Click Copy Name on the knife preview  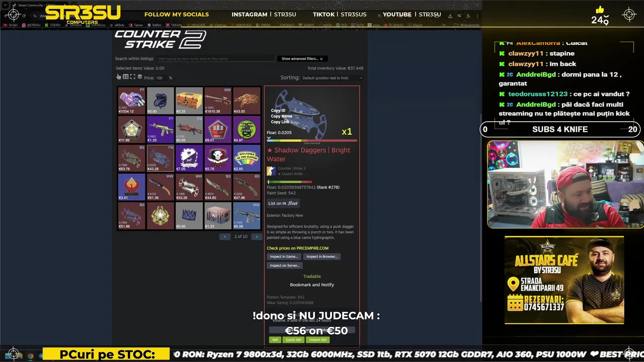[x=281, y=116]
